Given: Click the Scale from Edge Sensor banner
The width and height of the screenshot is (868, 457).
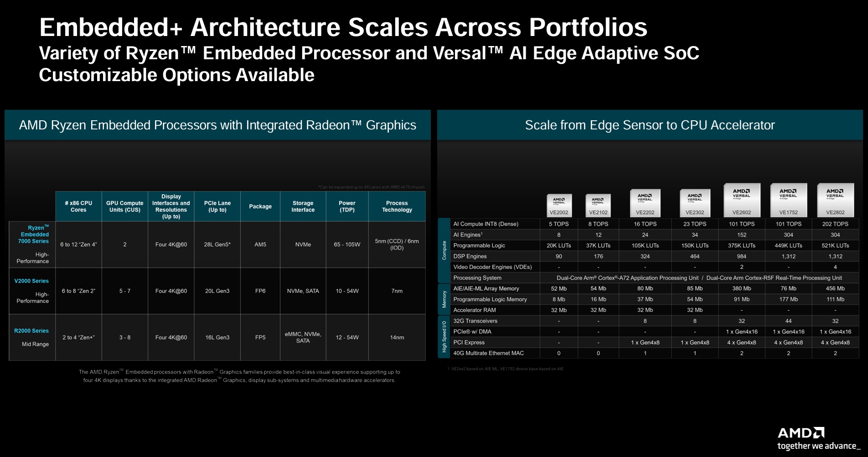Looking at the screenshot, I should click(x=650, y=125).
